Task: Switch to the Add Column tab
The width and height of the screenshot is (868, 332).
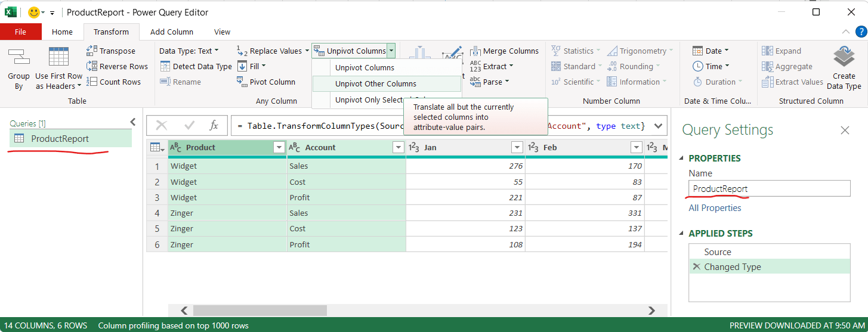Action: (172, 32)
